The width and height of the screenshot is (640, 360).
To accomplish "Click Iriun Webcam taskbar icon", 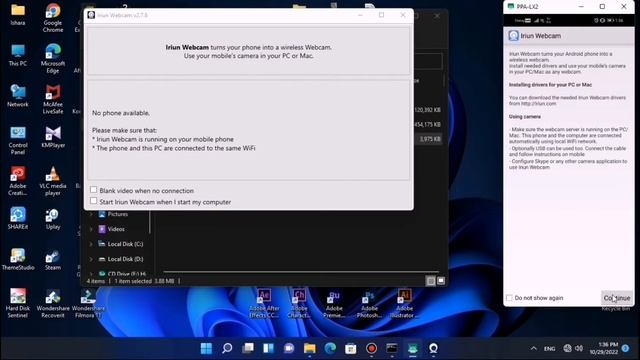I will (433, 348).
